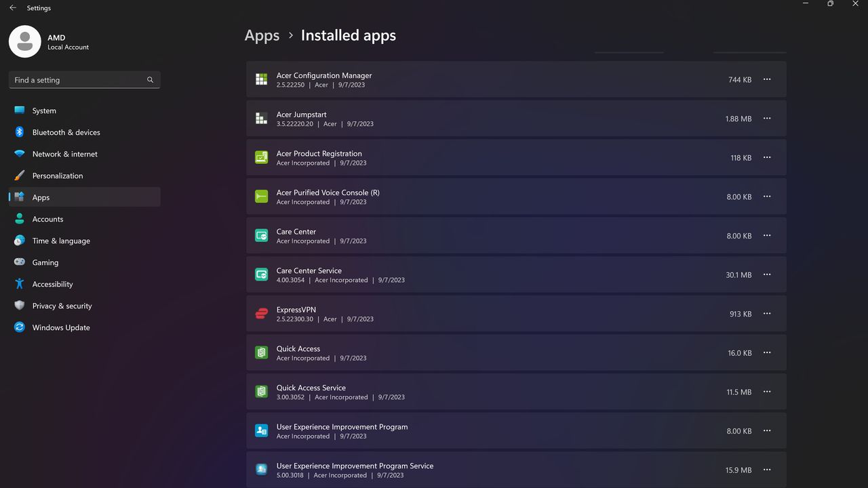Click the 30.1 MB size value
The image size is (868, 488).
coord(738,275)
